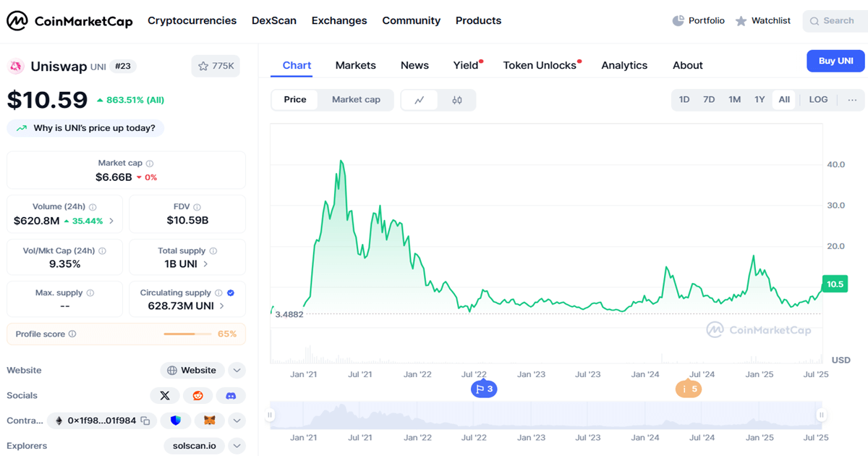The image size is (868, 456).
Task: Click the Total supply info icon
Action: [213, 251]
